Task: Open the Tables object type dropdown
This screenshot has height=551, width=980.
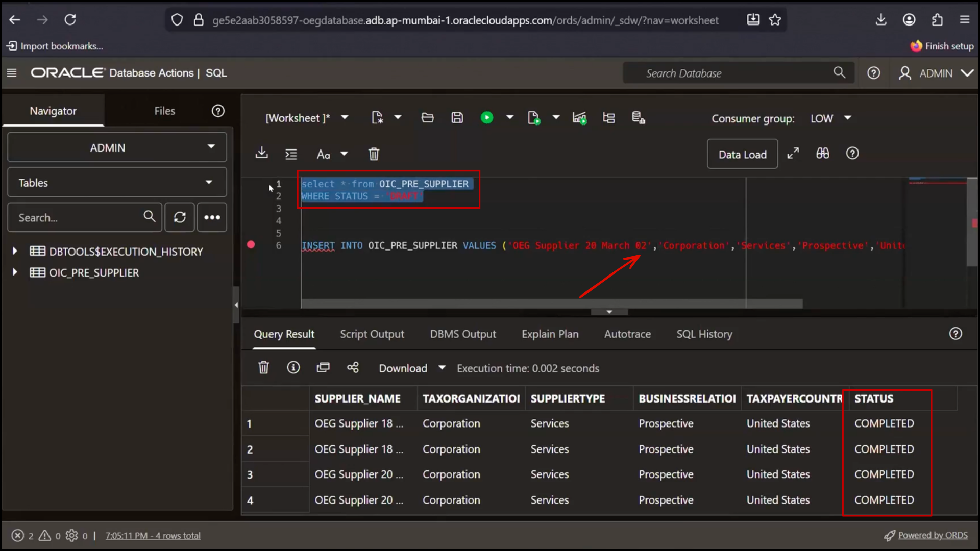Action: click(117, 182)
